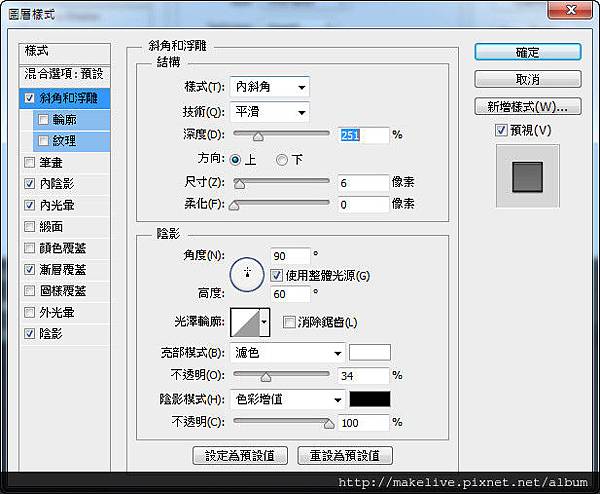Screen dimensions: 600x494
Task: Open the 技術 平滑 dropdown
Action: 270,112
